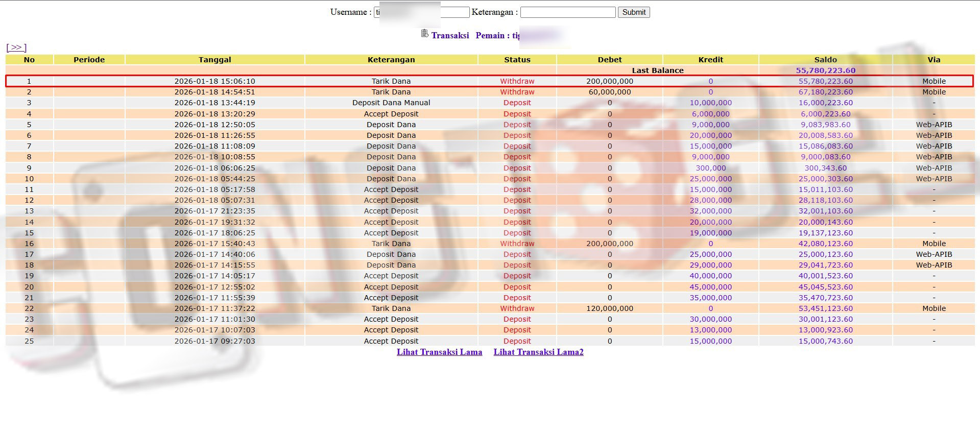Select the date 2026-01-17 11:37:22

click(x=214, y=308)
